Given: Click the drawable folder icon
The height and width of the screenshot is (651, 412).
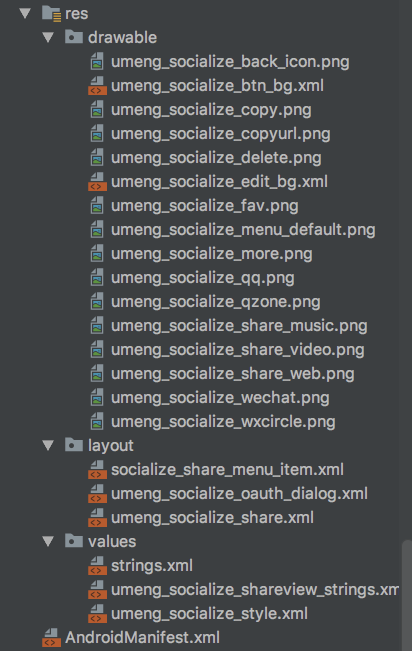Looking at the screenshot, I should (x=74, y=37).
